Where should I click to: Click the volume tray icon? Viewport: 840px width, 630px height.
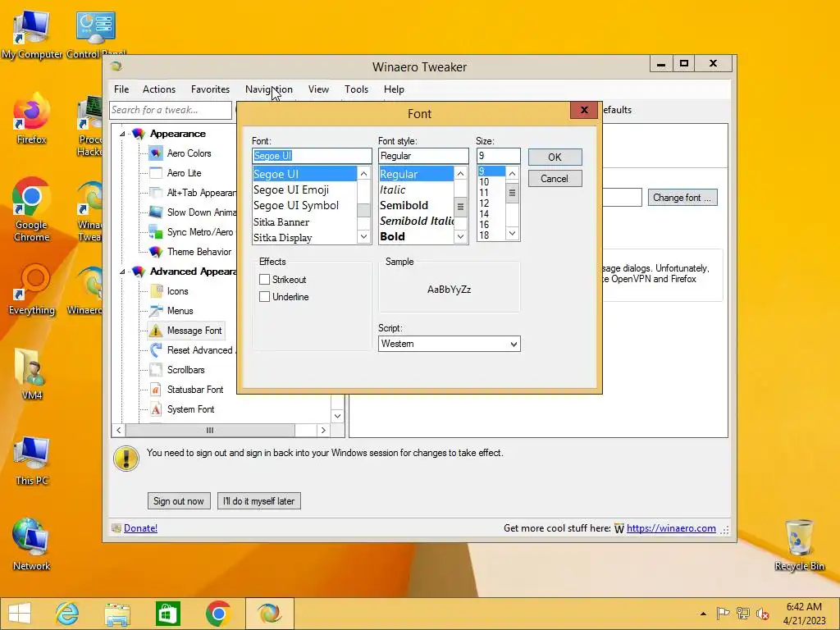[762, 614]
